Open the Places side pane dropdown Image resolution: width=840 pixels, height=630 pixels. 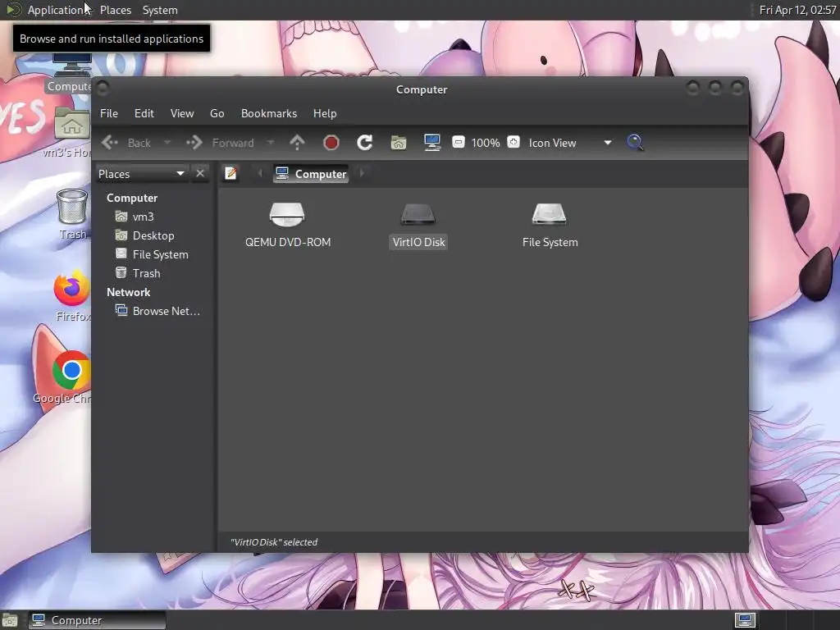tap(142, 174)
